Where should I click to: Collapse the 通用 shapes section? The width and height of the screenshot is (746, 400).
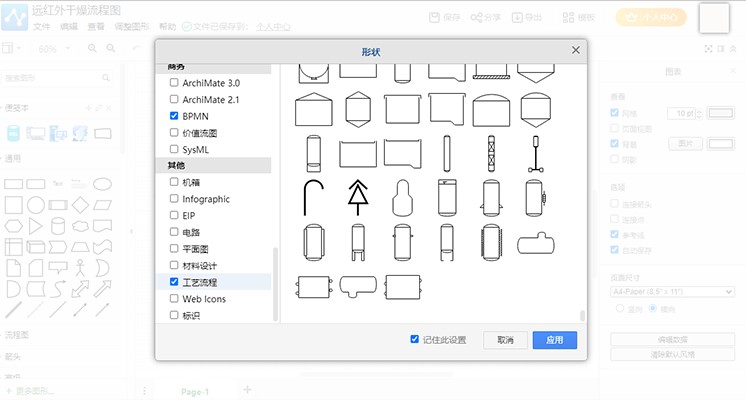[x=13, y=158]
